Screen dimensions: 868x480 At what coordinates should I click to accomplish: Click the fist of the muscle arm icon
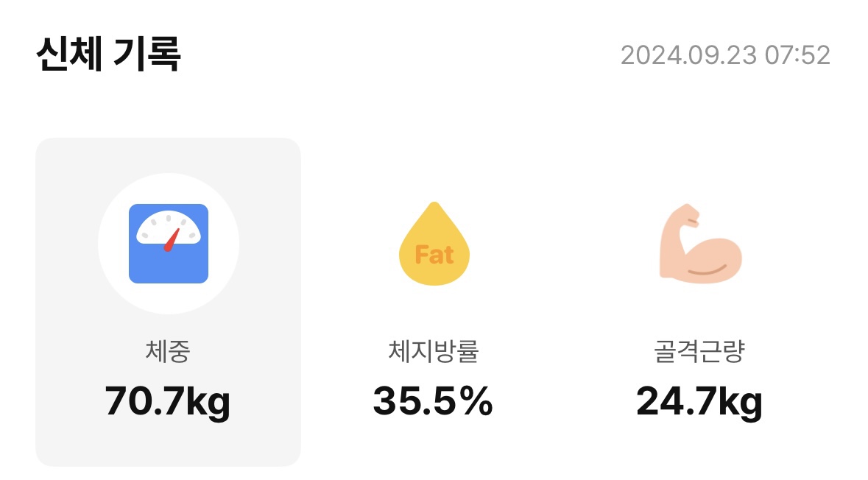(686, 216)
